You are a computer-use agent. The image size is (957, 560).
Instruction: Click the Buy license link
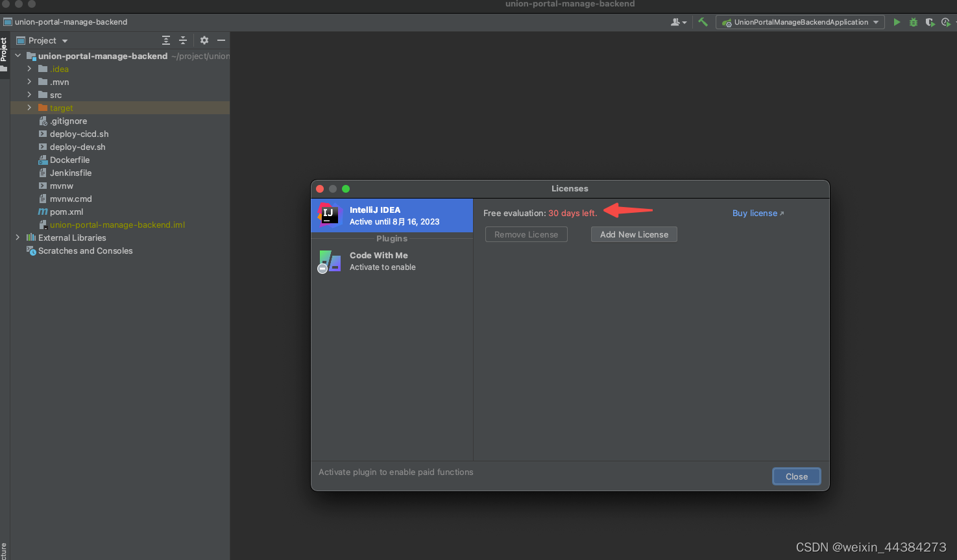(x=758, y=213)
